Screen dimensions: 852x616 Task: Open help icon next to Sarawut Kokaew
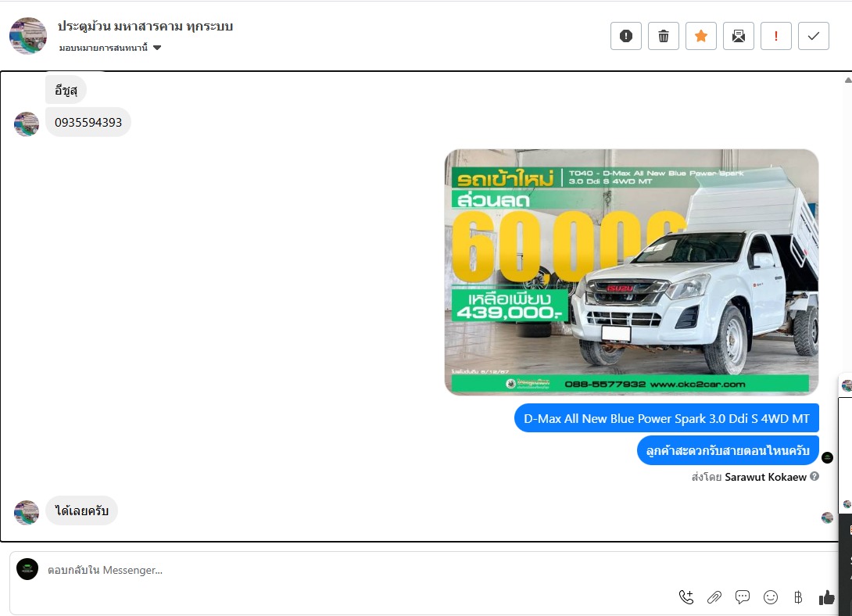tap(814, 476)
